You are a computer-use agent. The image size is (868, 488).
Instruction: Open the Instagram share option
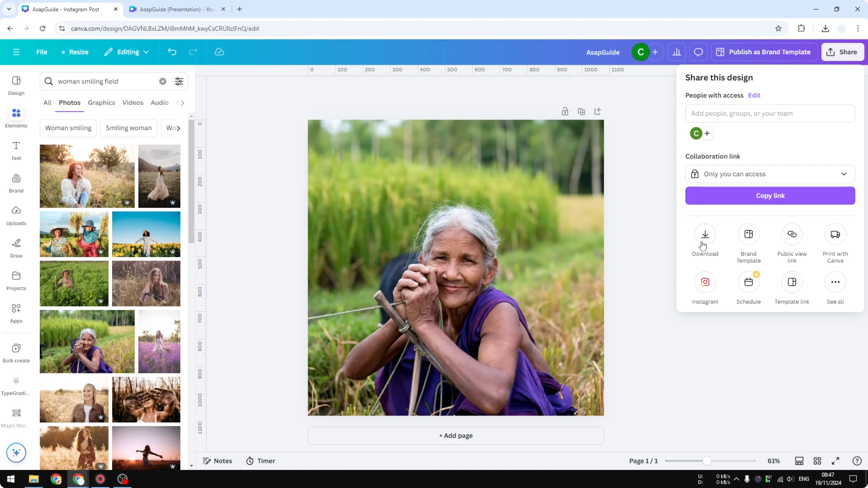(705, 282)
